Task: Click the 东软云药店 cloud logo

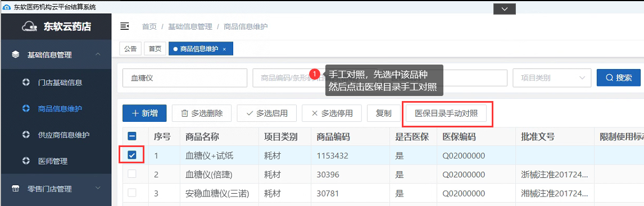Action: coord(30,27)
